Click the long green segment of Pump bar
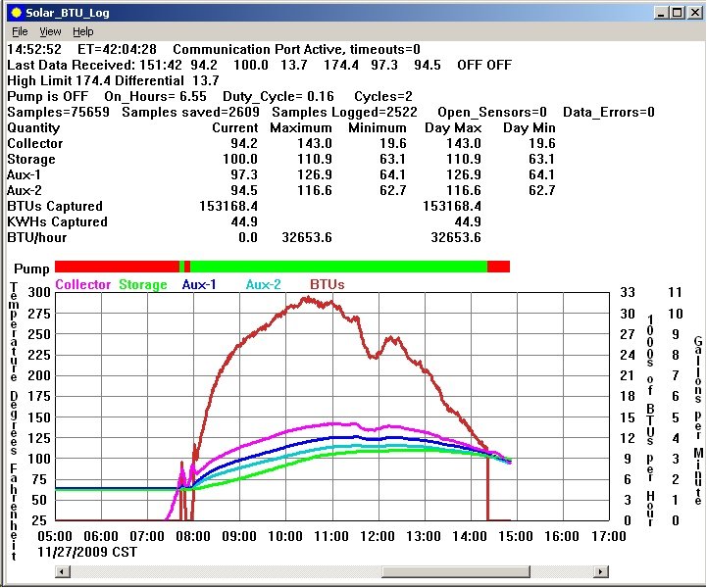707x588 pixels. 338,267
